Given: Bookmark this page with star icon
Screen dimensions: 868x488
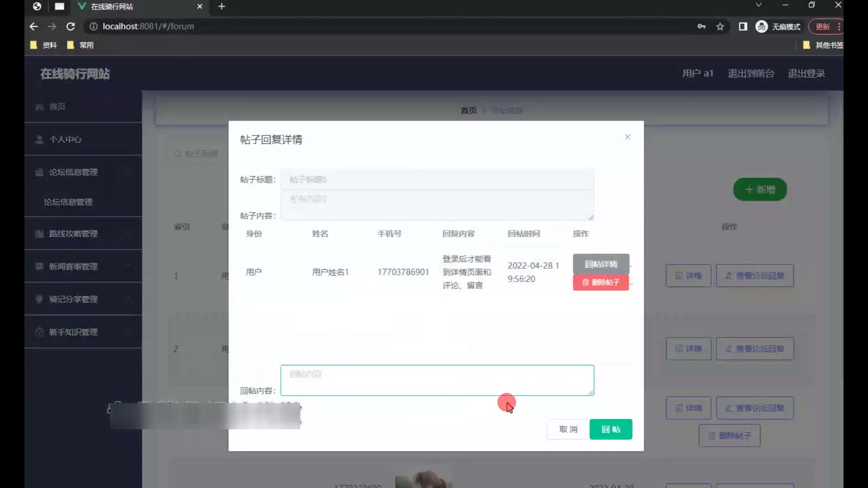Looking at the screenshot, I should (720, 27).
